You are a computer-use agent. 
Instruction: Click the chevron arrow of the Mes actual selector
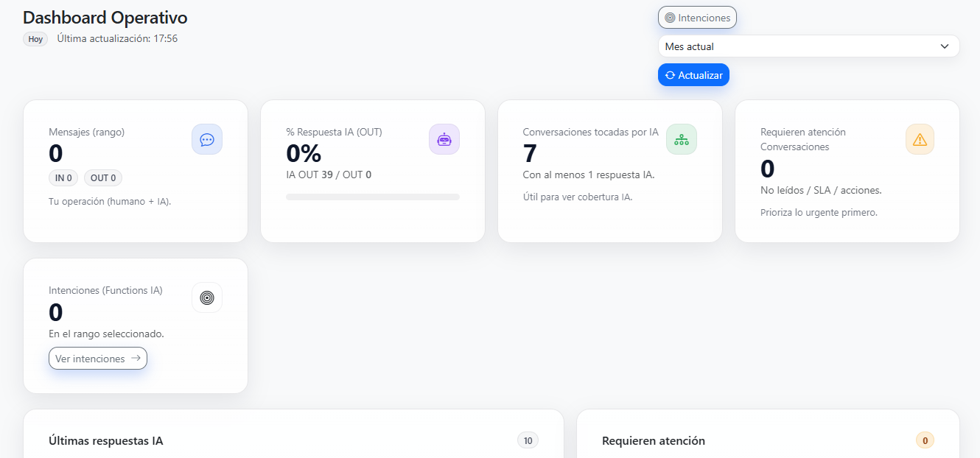click(944, 46)
